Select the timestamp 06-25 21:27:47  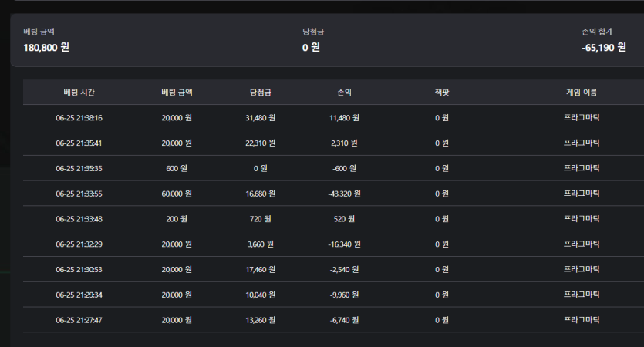[x=79, y=320]
